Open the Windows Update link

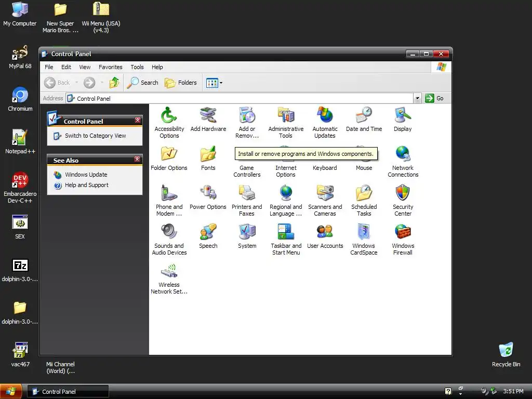coord(86,175)
